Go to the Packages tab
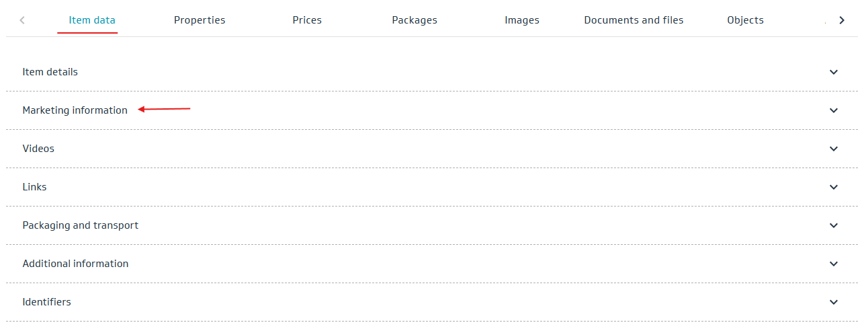Screen dimensions: 868x335 point(415,20)
